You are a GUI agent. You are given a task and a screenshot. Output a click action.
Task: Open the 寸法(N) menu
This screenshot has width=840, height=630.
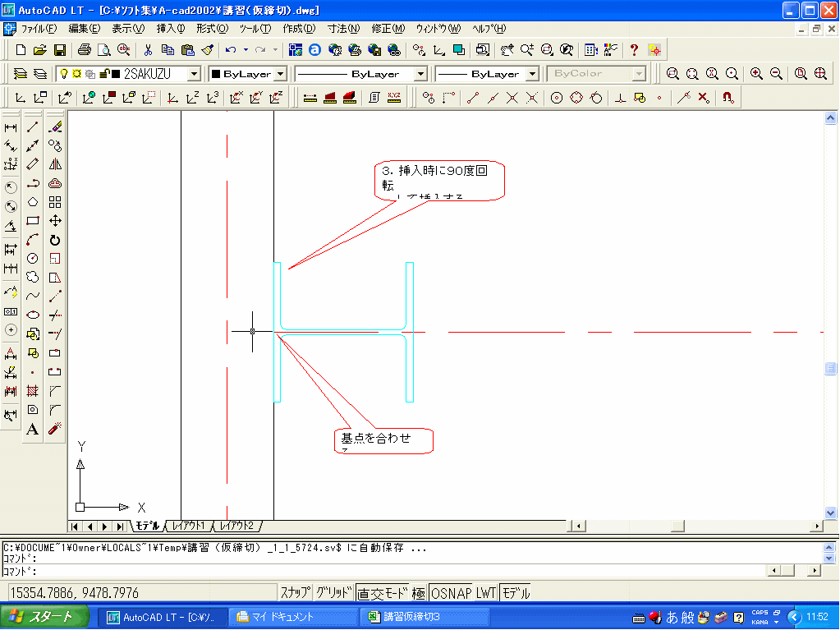(343, 29)
